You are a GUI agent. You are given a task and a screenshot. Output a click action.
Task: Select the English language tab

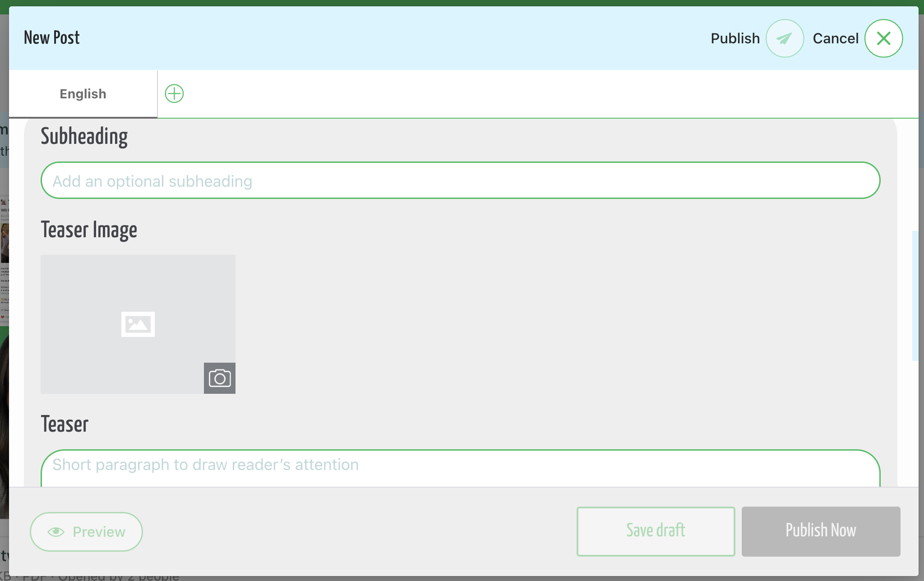click(83, 94)
